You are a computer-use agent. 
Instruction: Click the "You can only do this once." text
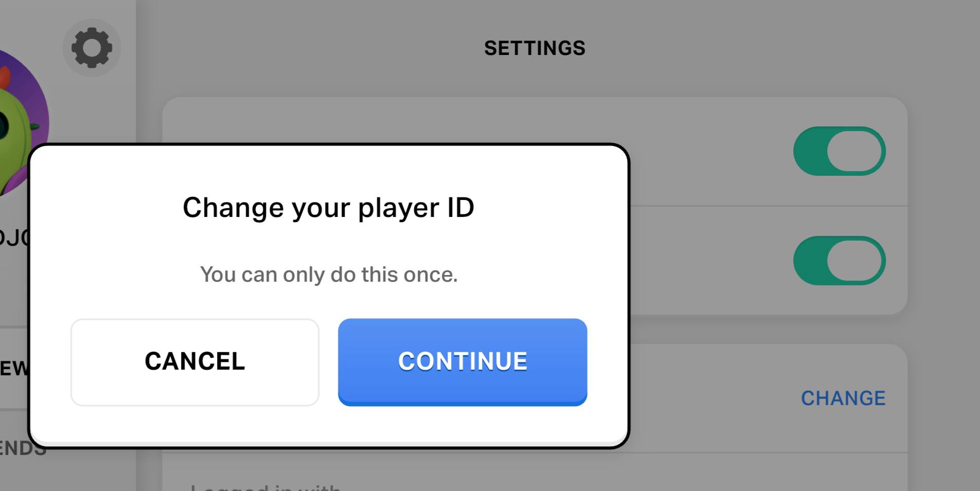click(329, 275)
